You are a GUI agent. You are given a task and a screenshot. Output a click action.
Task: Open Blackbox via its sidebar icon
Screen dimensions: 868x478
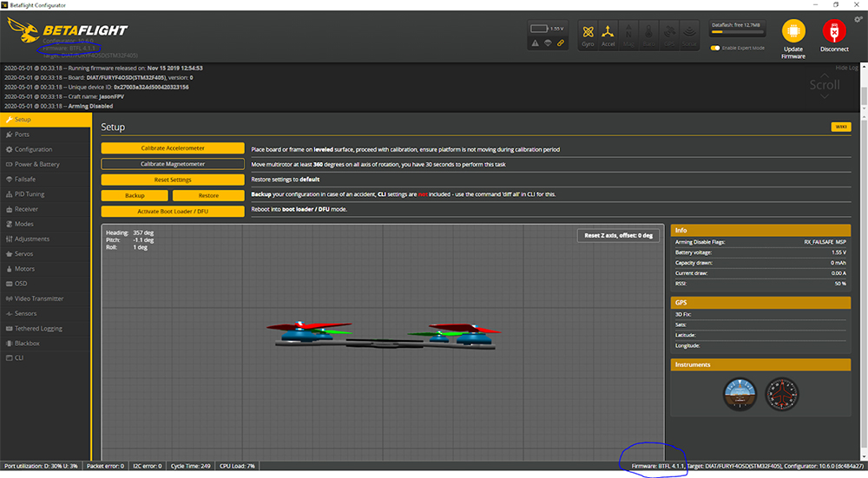point(10,344)
